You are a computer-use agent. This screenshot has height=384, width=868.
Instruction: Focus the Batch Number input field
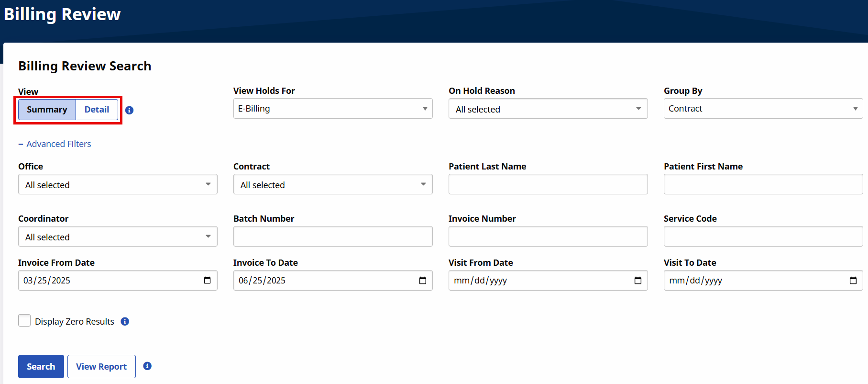(x=332, y=237)
